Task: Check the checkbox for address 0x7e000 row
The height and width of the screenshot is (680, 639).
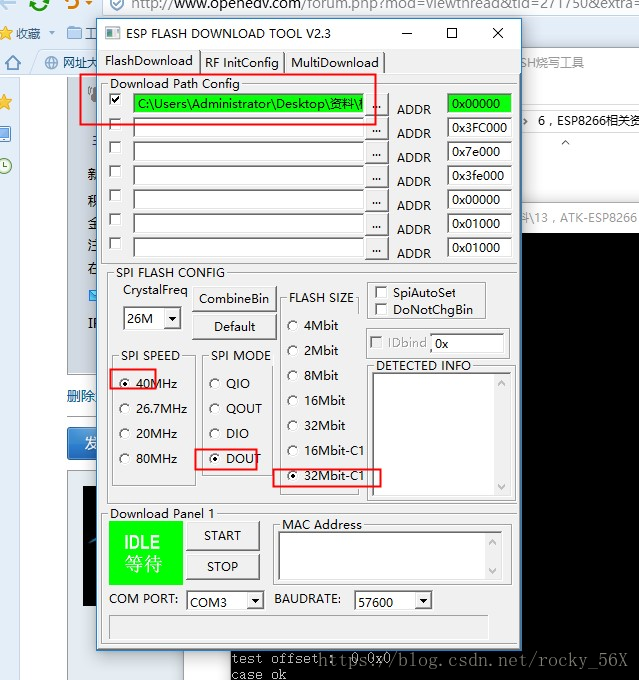Action: click(115, 147)
